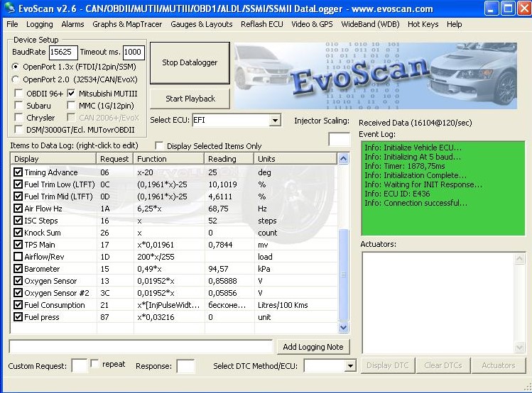
Task: Click the EvoScan title bar app icon
Action: pyautogui.click(x=9, y=8)
